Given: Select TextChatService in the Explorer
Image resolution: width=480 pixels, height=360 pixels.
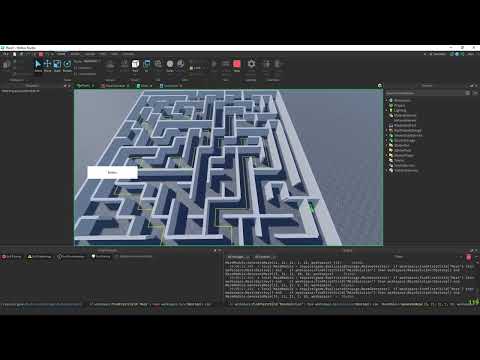Looking at the screenshot, I should pos(403,170).
